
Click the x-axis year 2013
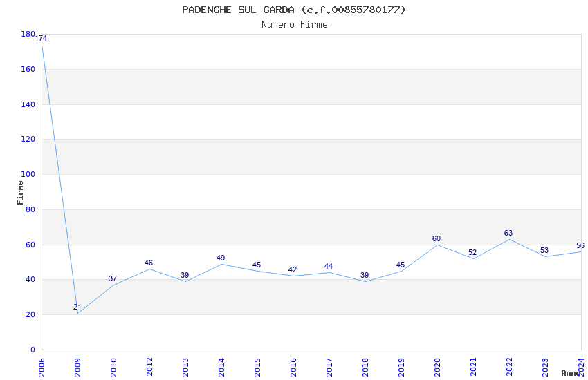point(185,367)
